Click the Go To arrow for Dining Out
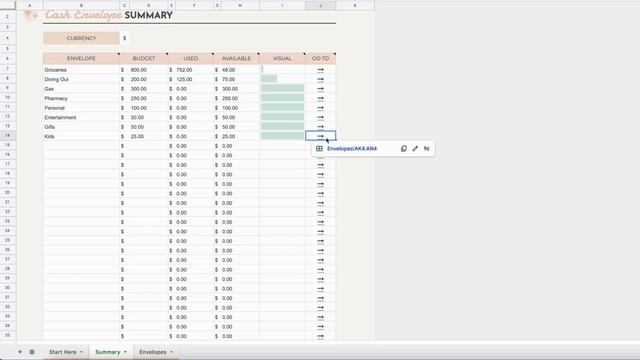The height and width of the screenshot is (360, 640). tap(320, 79)
